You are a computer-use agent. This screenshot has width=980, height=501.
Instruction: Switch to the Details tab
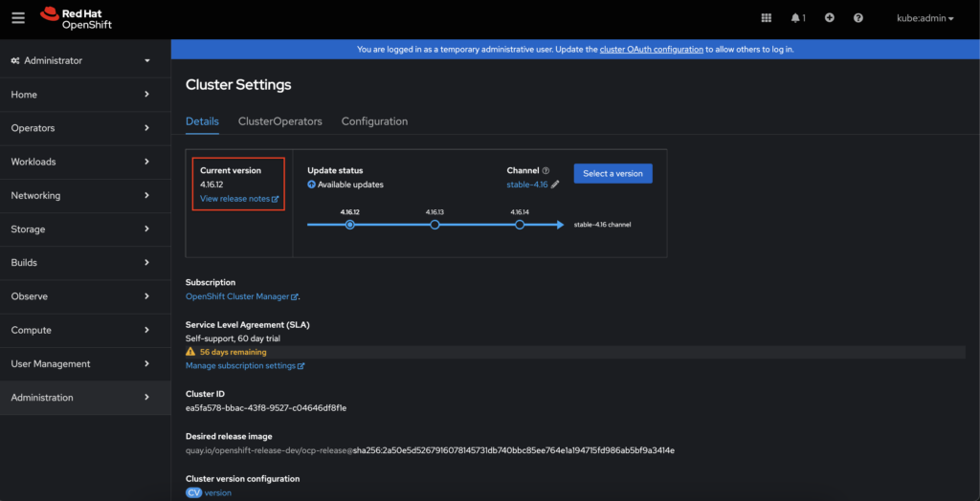tap(203, 121)
